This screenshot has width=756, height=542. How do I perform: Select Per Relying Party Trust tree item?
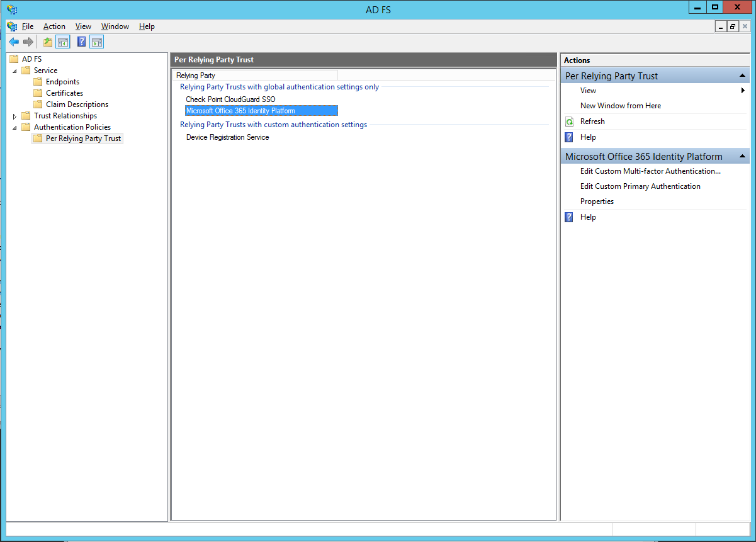(x=83, y=138)
